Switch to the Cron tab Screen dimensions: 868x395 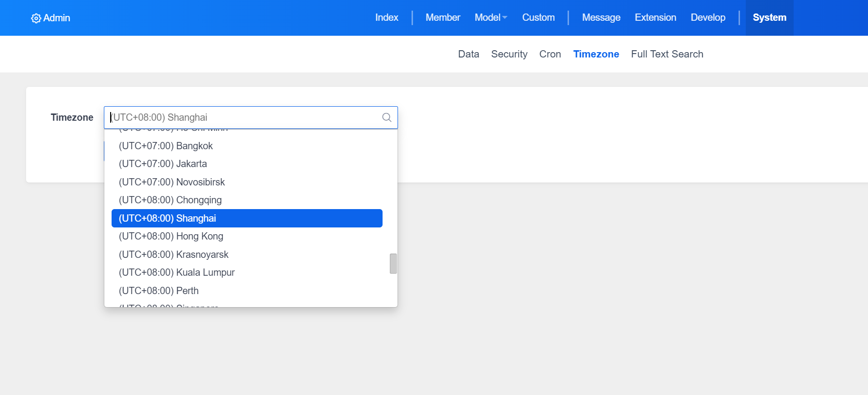pos(550,54)
